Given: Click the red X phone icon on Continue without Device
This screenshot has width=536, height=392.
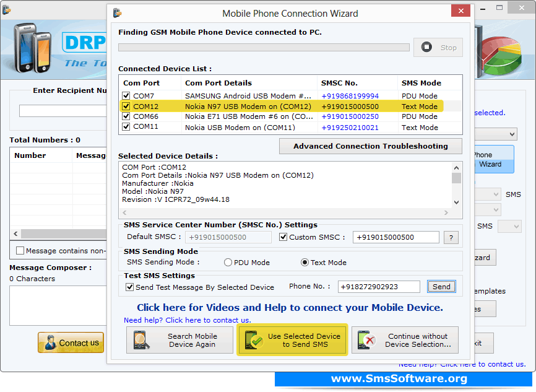Looking at the screenshot, I should tap(366, 340).
